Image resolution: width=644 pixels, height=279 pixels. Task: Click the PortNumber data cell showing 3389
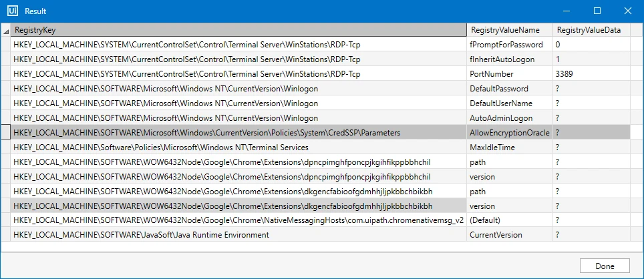[x=591, y=74]
